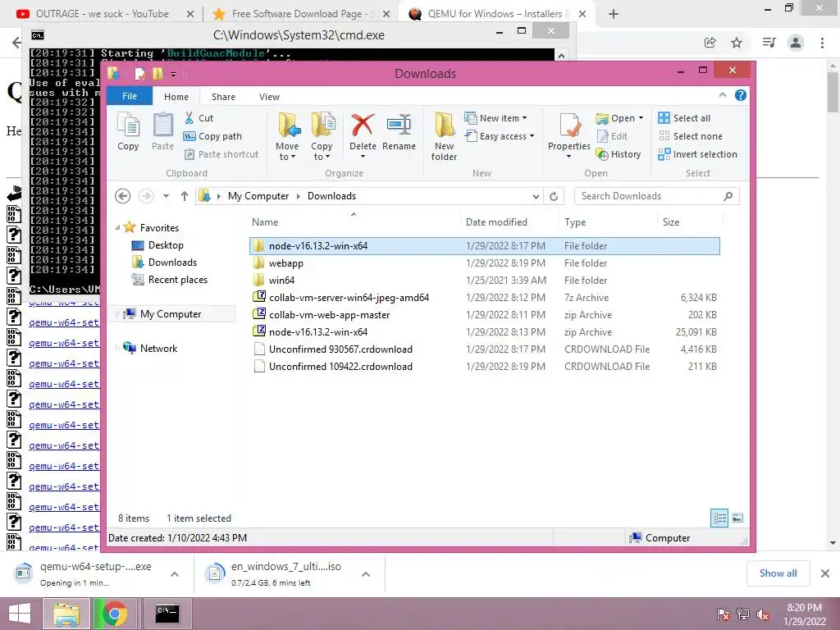Select Unconfirmed 109422.crdownload file
Screen dimensions: 840x630
point(485,367)
